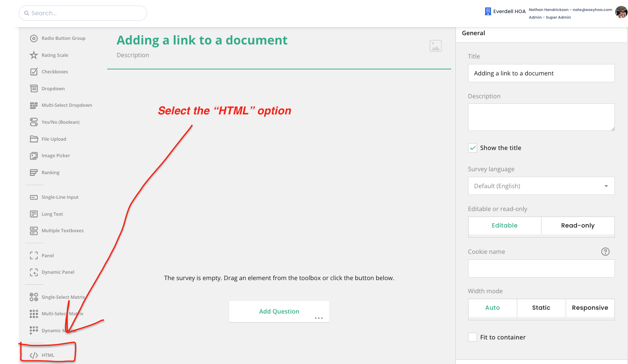Viewport: 628px width, 364px height.
Task: Set width mode to Responsive
Action: coord(590,308)
